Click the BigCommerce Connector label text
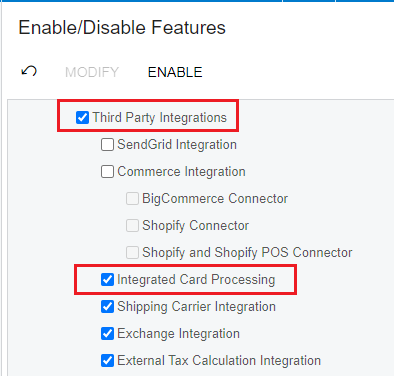The height and width of the screenshot is (376, 394). coord(215,199)
